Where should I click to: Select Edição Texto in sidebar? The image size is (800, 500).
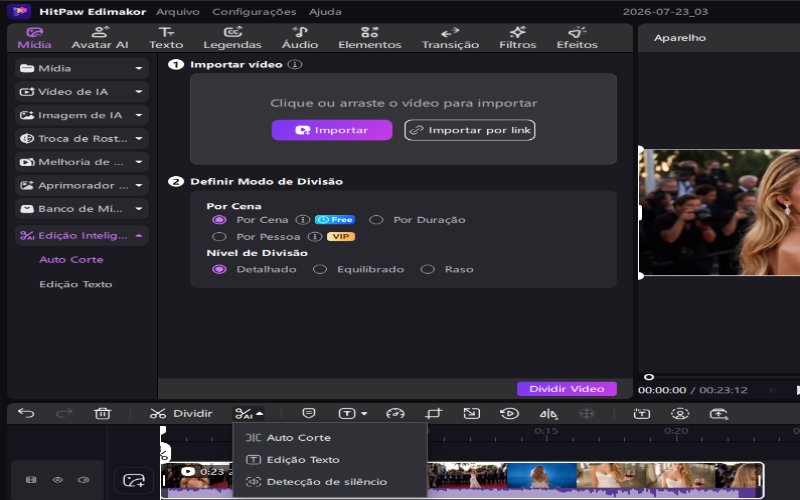pos(76,284)
